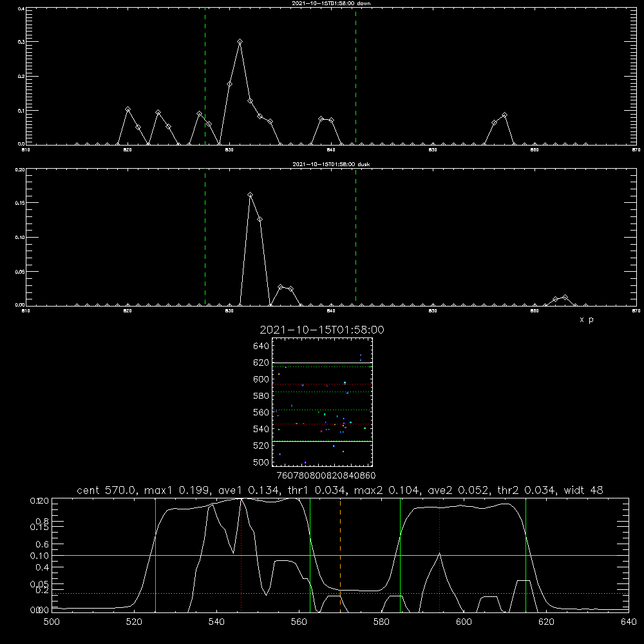Click the blue dotted threshold line in bottom plot
The width and height of the screenshot is (644, 644).
(x=340, y=594)
